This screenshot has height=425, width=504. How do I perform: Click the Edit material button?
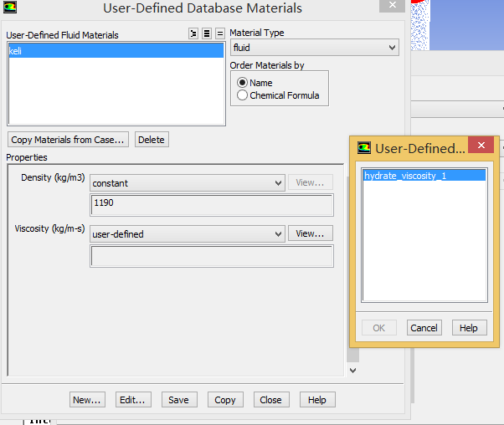coord(133,400)
